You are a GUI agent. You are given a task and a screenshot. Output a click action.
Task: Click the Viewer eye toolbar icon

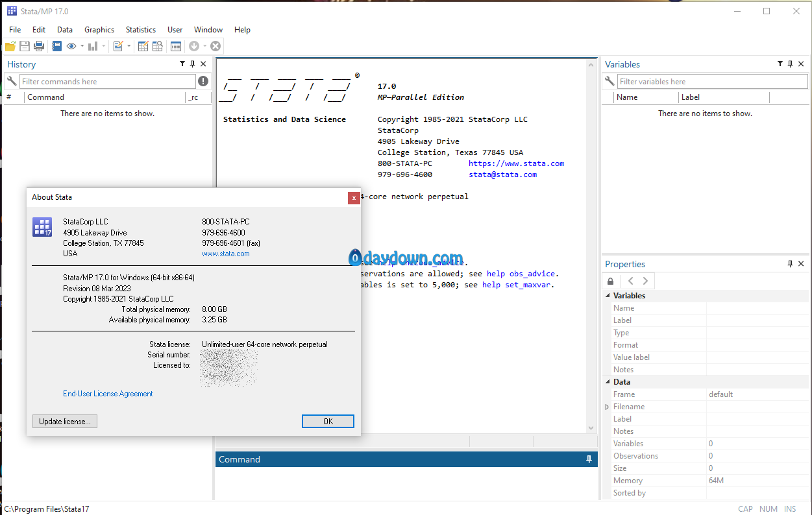click(x=71, y=46)
